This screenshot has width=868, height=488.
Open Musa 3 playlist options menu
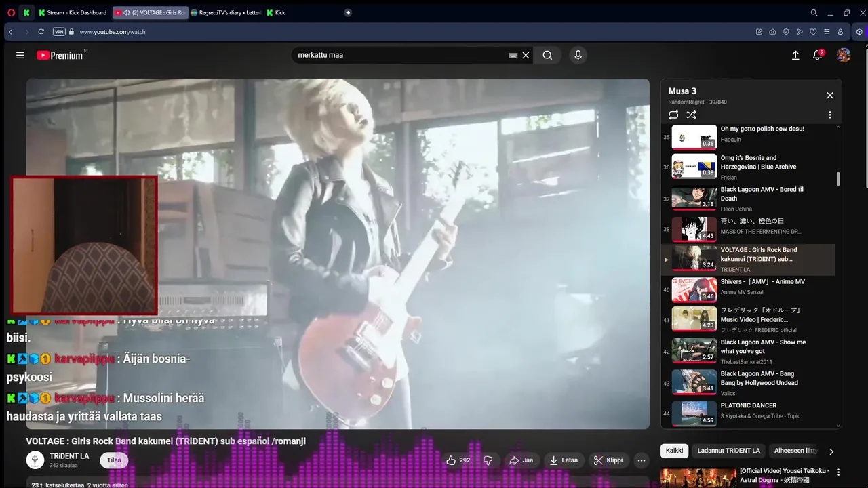point(829,115)
